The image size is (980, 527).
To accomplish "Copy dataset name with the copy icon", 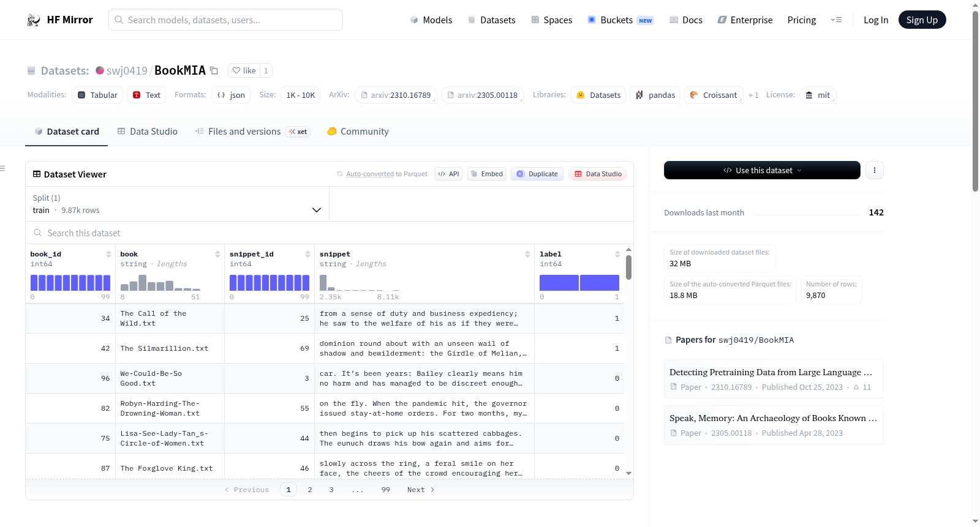I will [x=214, y=70].
